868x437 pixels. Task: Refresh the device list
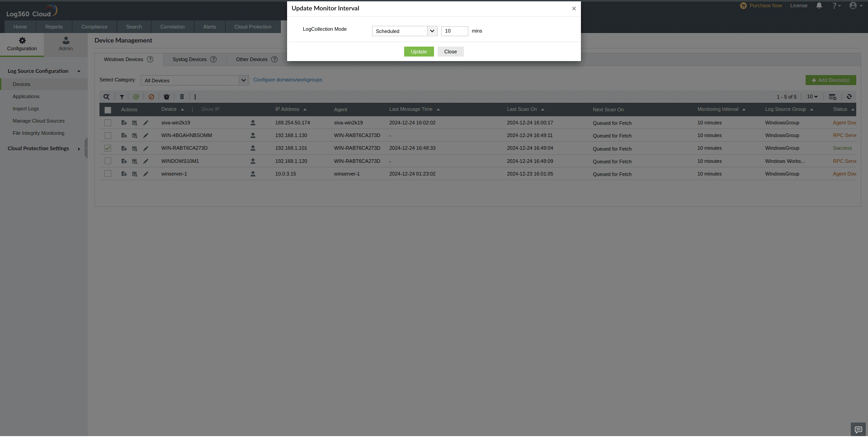pos(849,97)
